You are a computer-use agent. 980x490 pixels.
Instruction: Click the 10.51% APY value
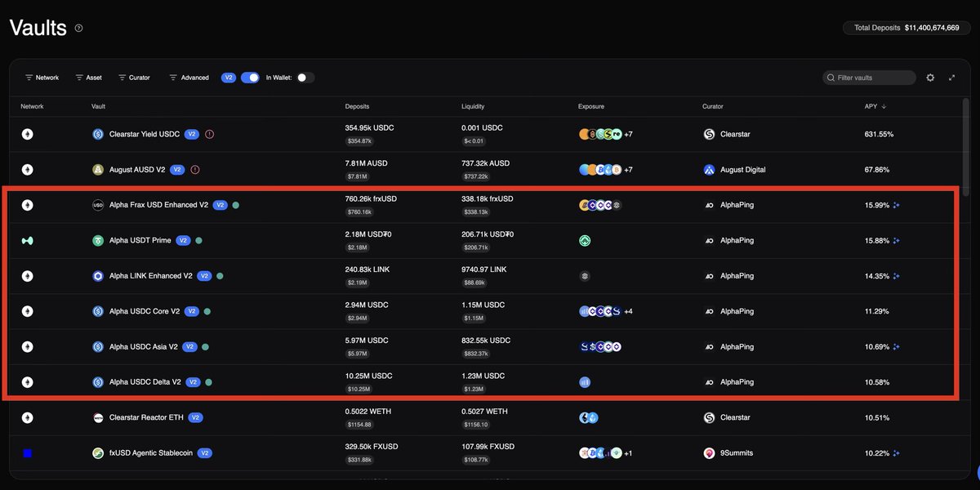[877, 417]
